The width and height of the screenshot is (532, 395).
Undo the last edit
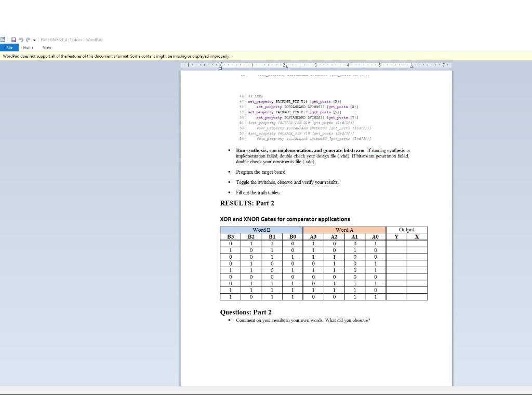pos(21,39)
